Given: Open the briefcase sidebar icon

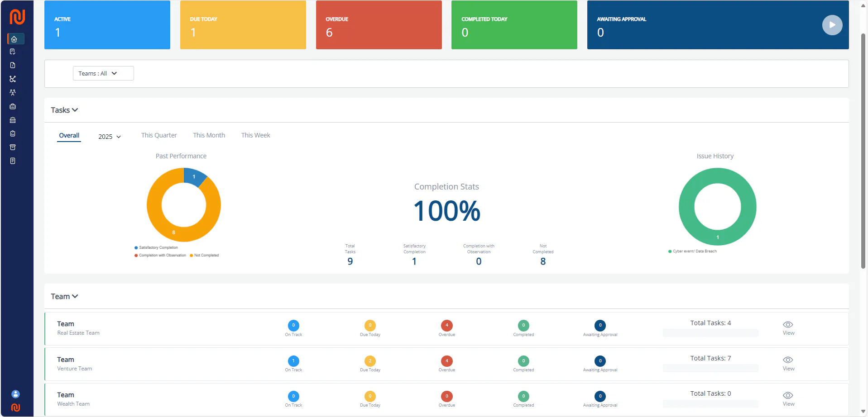Looking at the screenshot, I should (13, 106).
